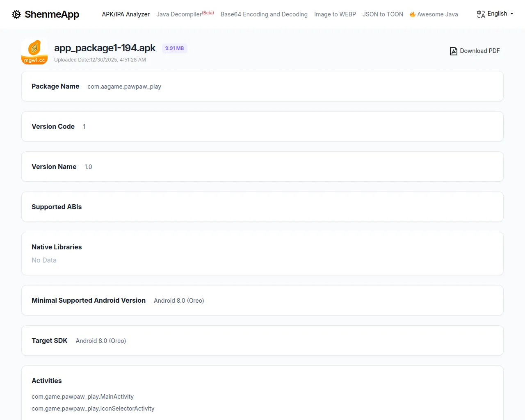Click the app_package1-194.apk file title
The image size is (525, 420).
[105, 48]
